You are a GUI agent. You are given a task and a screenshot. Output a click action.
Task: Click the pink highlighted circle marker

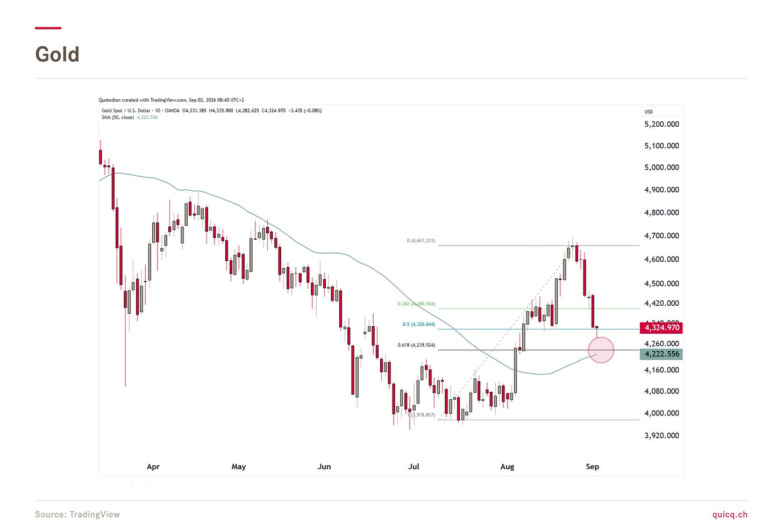pyautogui.click(x=601, y=350)
